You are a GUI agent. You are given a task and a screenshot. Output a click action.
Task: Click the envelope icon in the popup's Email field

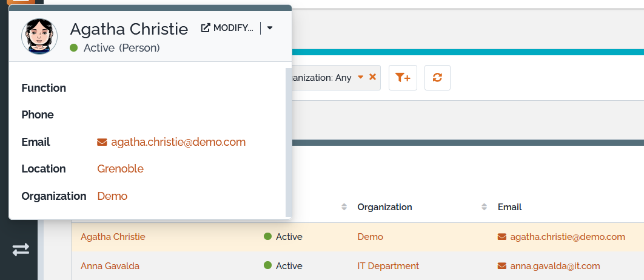tap(102, 142)
